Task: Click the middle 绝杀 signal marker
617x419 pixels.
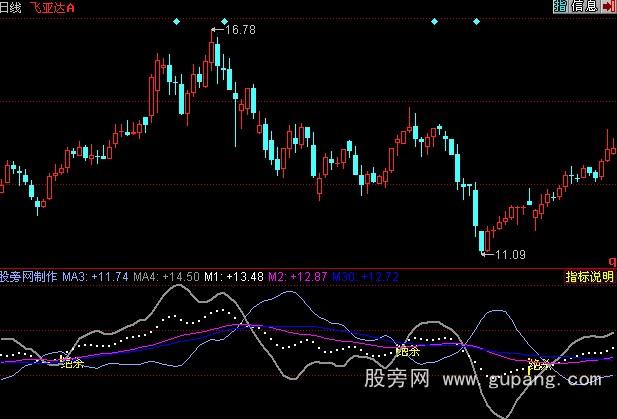Action: (407, 350)
